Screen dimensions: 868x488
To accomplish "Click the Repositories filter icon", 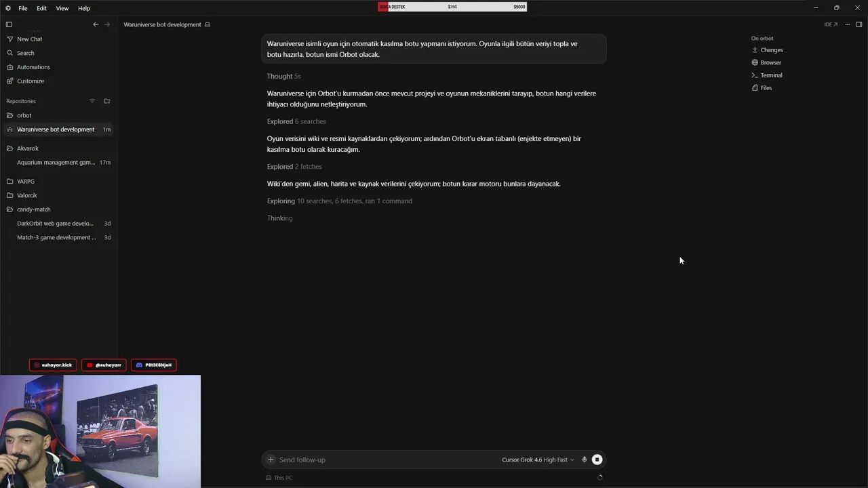I will click(92, 101).
